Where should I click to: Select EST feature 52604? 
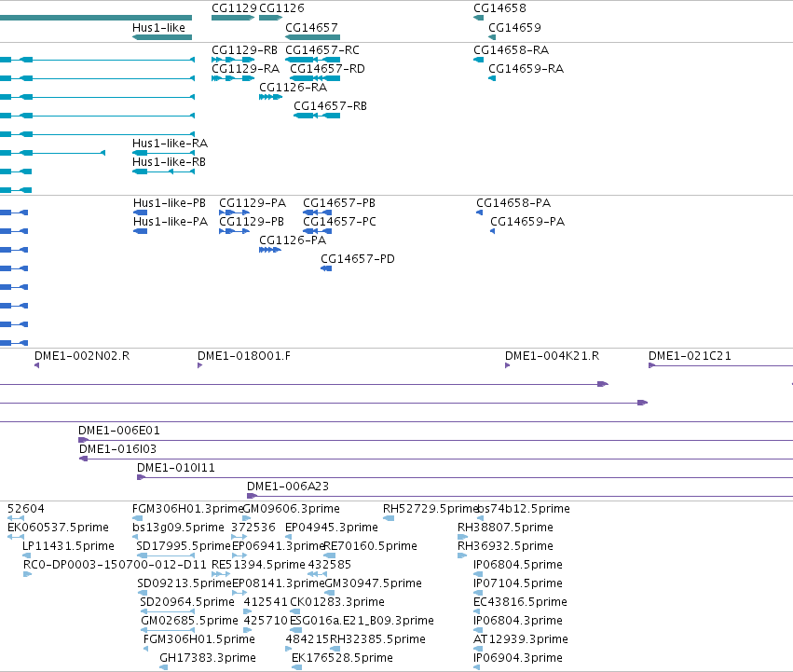(26, 509)
